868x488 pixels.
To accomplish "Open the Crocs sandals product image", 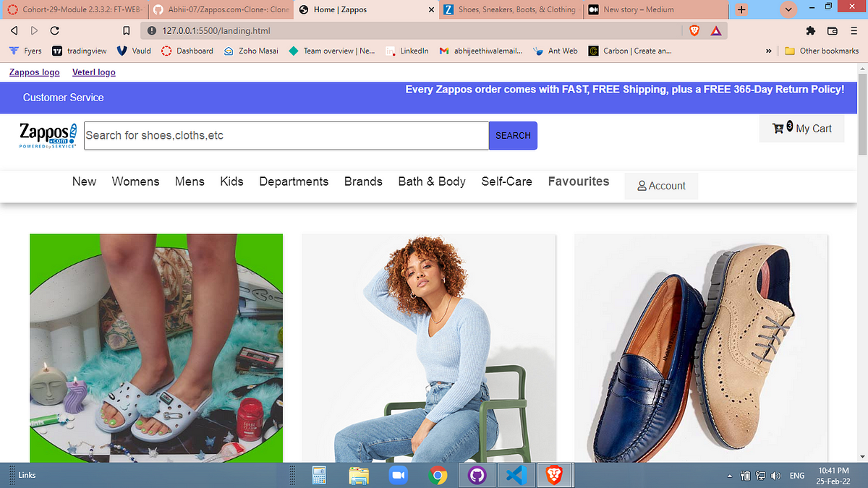I will 156,348.
